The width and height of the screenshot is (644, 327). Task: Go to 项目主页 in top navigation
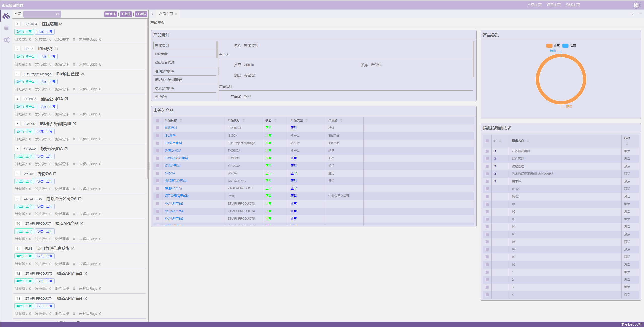coord(553,5)
